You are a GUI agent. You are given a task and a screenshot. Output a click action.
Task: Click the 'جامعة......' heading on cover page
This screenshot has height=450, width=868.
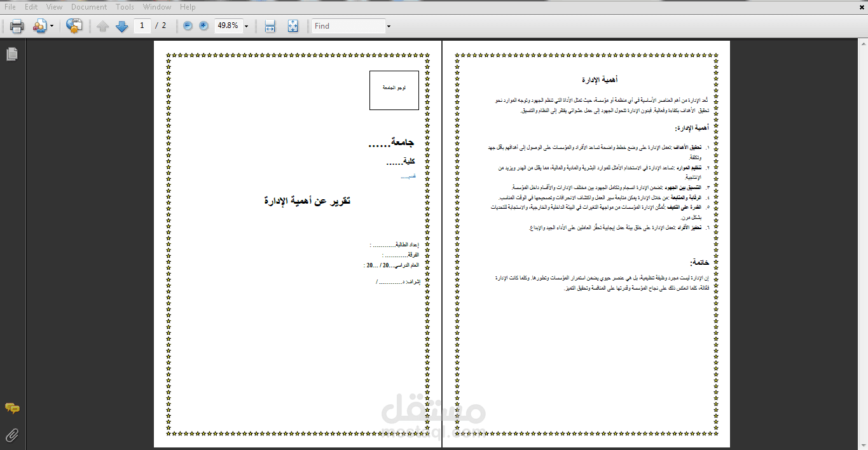tap(392, 143)
